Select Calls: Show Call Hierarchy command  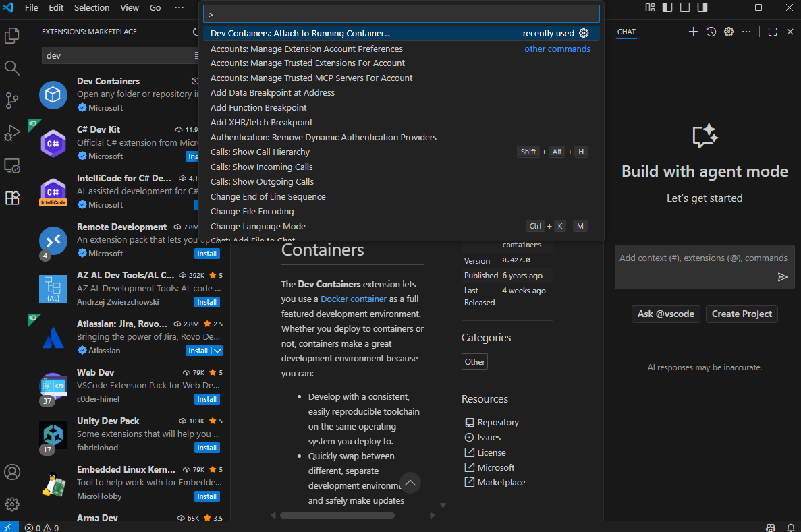click(x=401, y=152)
